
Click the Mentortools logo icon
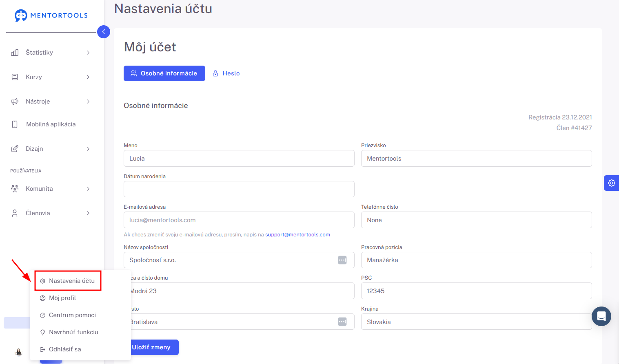(20, 15)
